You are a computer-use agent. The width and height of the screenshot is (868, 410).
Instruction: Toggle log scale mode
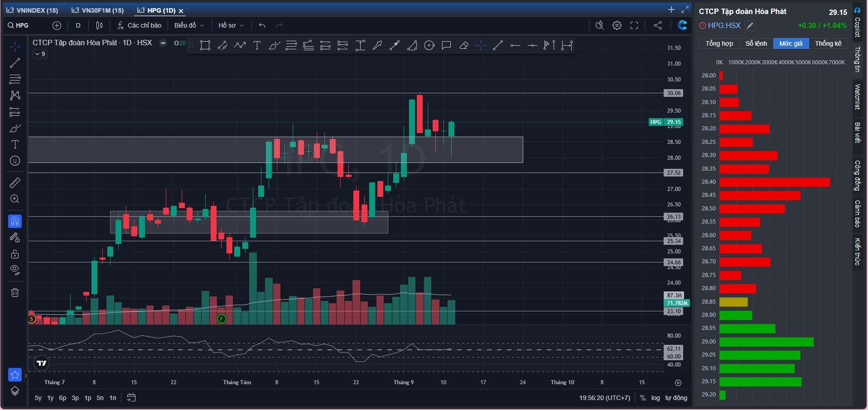pyautogui.click(x=656, y=398)
